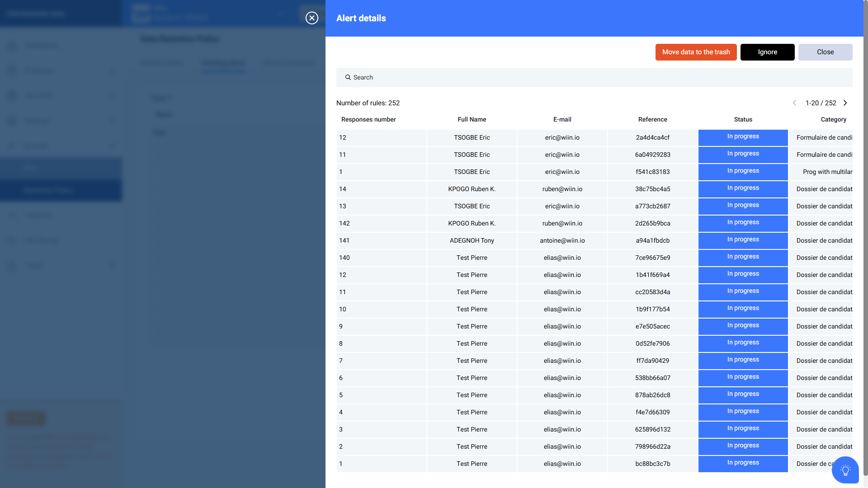Click the previous page chevron
The image size is (868, 488).
point(794,103)
